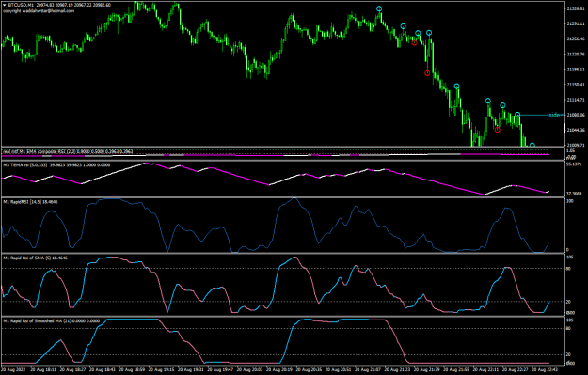Click the price axis label 21326.81
588x375 pixels.
(x=576, y=8)
